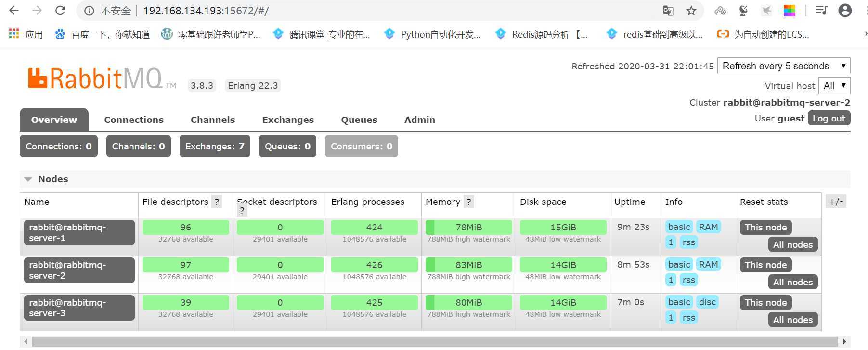Viewport: 868px width, 350px height.
Task: Toggle columns with the +/- button
Action: click(836, 202)
